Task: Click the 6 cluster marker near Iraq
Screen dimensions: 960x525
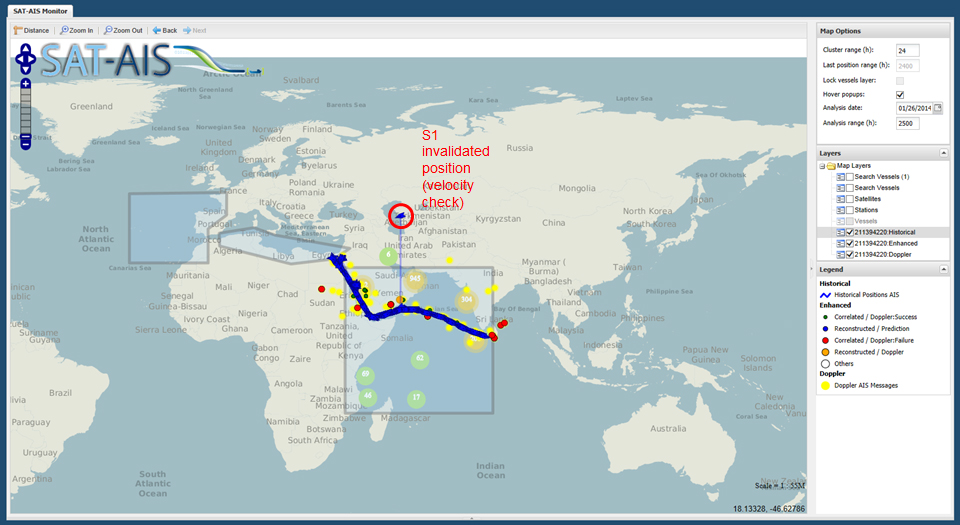Action: pyautogui.click(x=388, y=255)
